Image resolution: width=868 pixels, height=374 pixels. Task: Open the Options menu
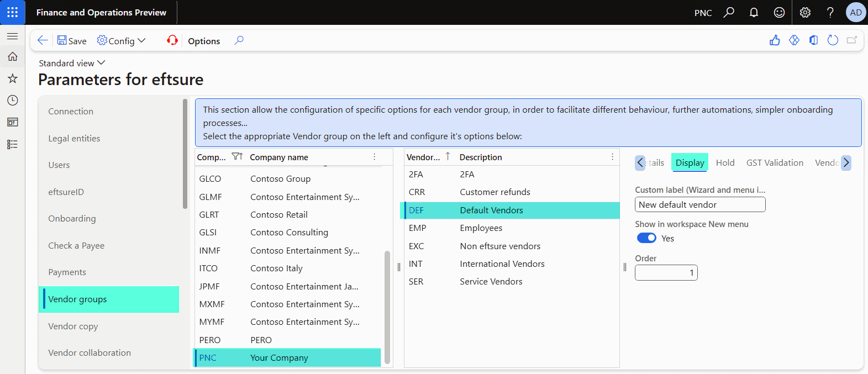204,41
